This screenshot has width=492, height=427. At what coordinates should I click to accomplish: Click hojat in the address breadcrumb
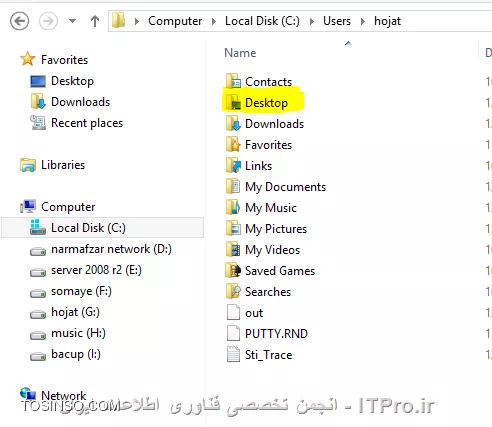click(x=387, y=21)
